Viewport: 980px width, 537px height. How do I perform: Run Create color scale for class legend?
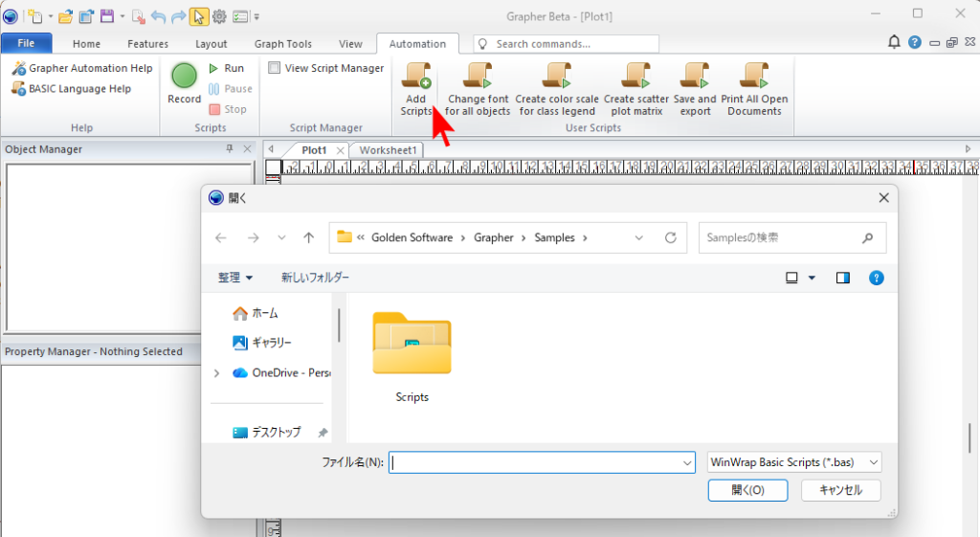557,89
